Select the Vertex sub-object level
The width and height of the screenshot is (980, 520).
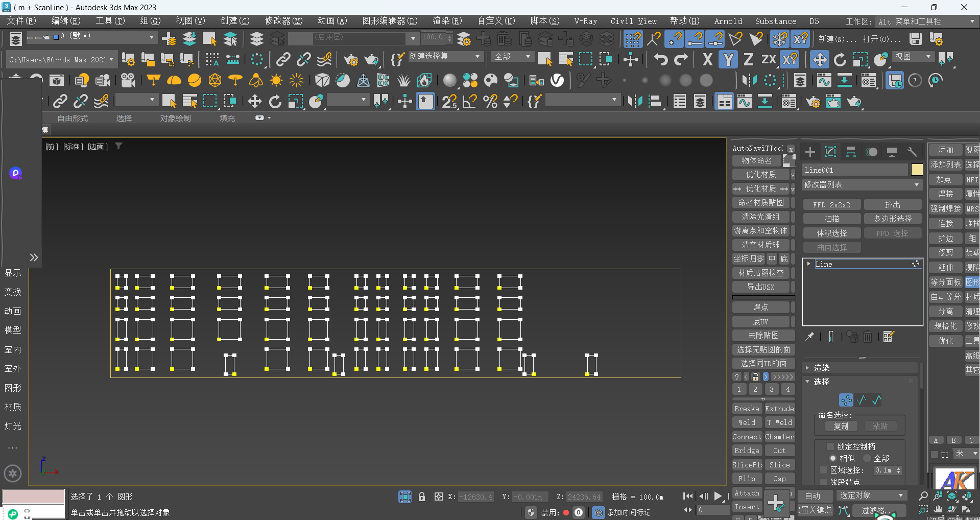coord(846,400)
